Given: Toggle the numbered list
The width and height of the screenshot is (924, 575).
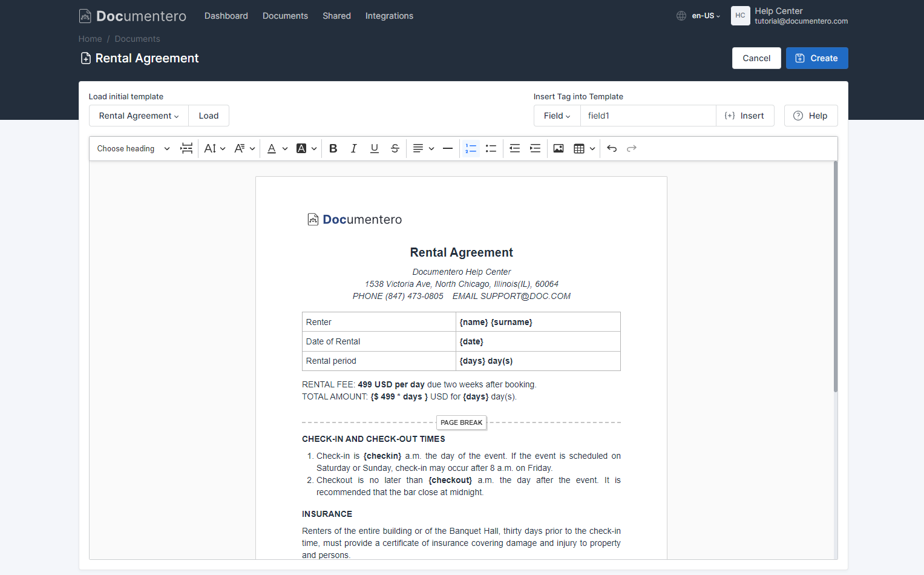Looking at the screenshot, I should click(471, 148).
